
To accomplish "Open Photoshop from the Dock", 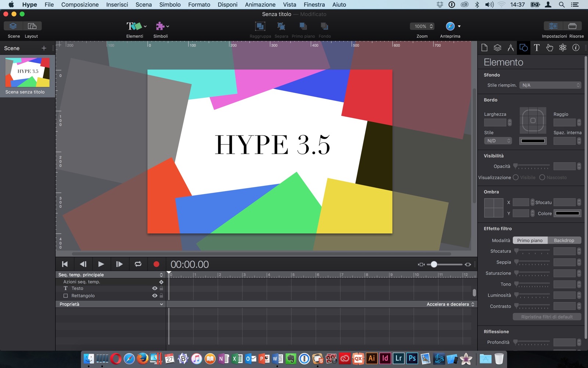I will [412, 358].
